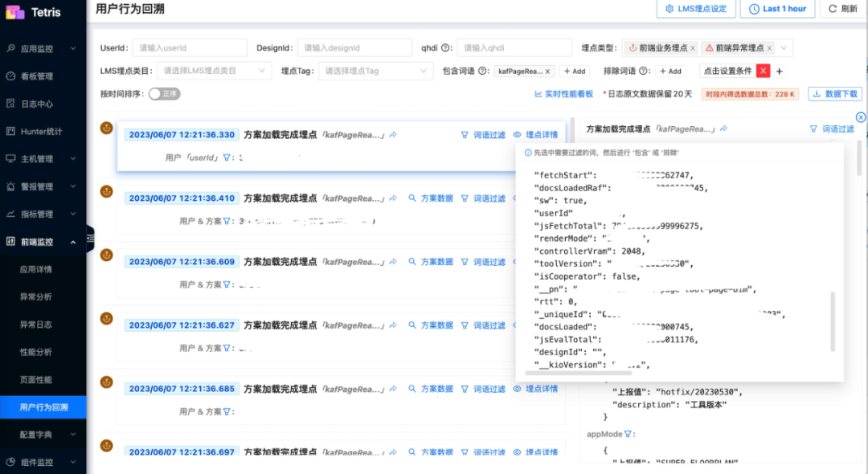The height and width of the screenshot is (474, 868).
Task: Expand 指标管理 chevron
Action: [x=73, y=214]
